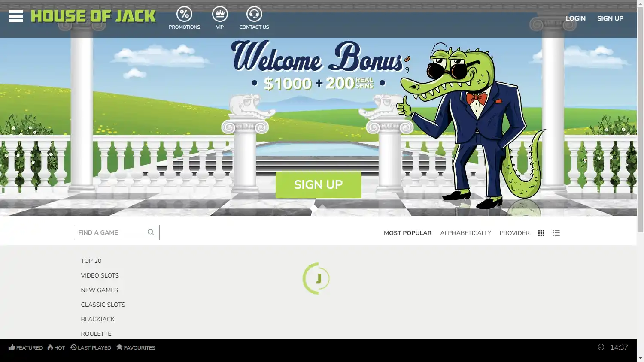The image size is (644, 362).
Task: Click the Welcome Bonus banner title
Action: pos(318,57)
